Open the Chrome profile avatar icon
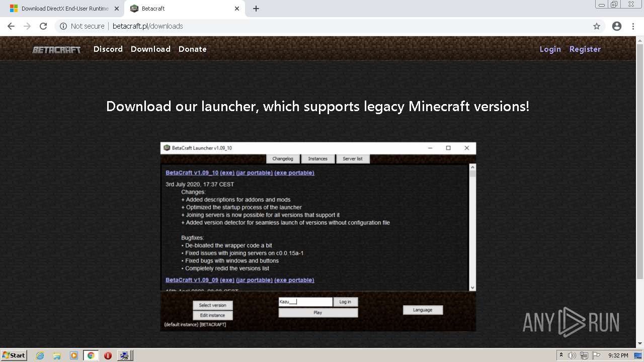644x362 pixels. click(x=617, y=26)
